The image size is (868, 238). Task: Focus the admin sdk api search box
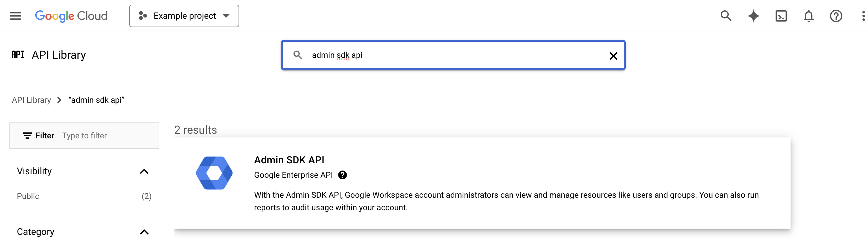click(x=455, y=55)
